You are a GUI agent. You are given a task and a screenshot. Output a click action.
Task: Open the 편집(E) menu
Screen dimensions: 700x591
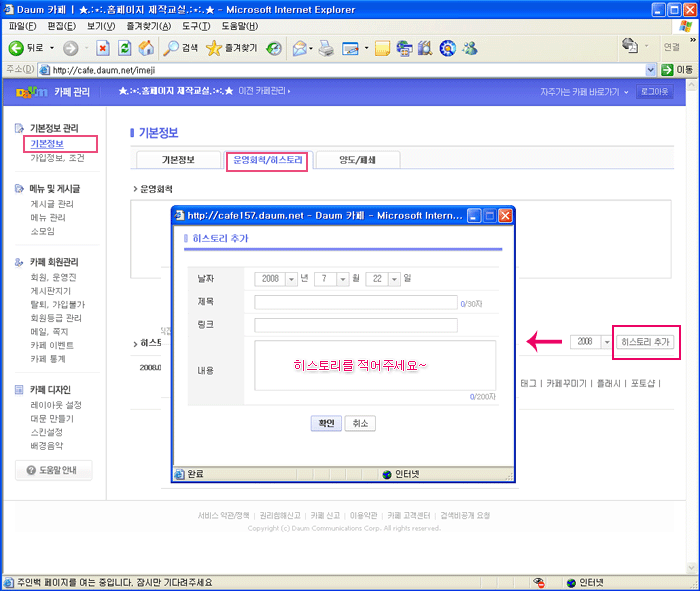tap(62, 26)
